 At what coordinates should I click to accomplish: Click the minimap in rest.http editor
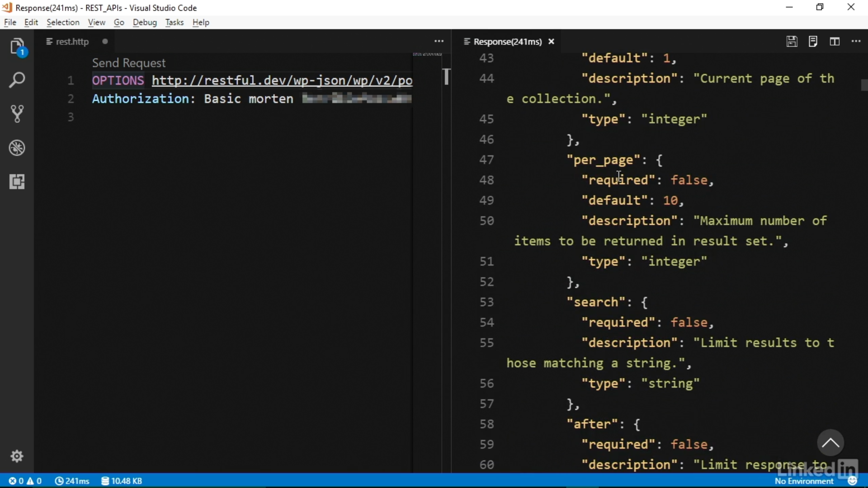[x=427, y=54]
